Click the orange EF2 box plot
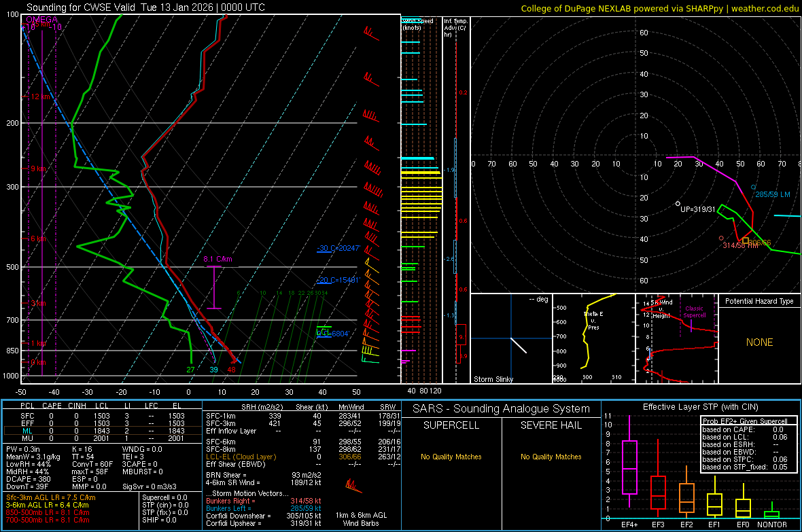 pyautogui.click(x=686, y=492)
